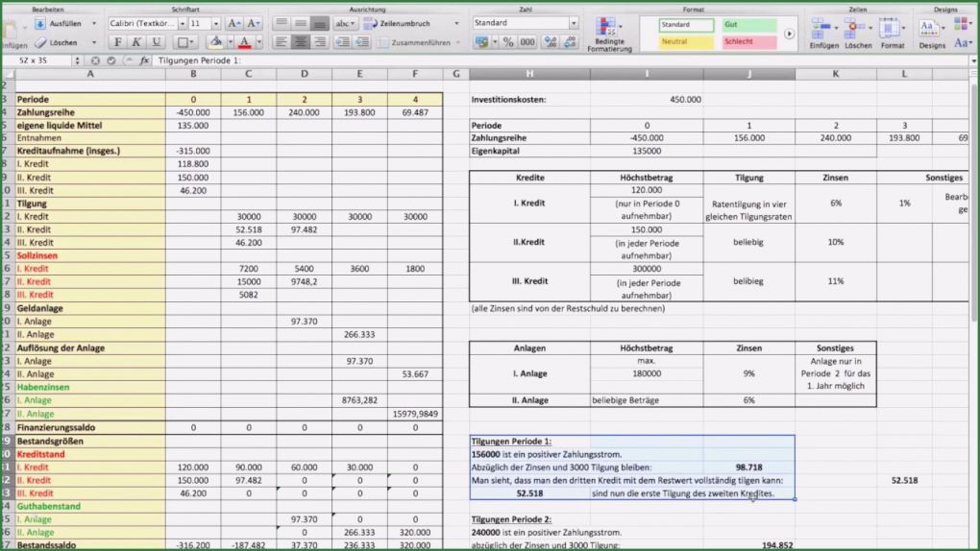The width and height of the screenshot is (980, 551).
Task: Click the fx insert function icon
Action: (x=144, y=60)
